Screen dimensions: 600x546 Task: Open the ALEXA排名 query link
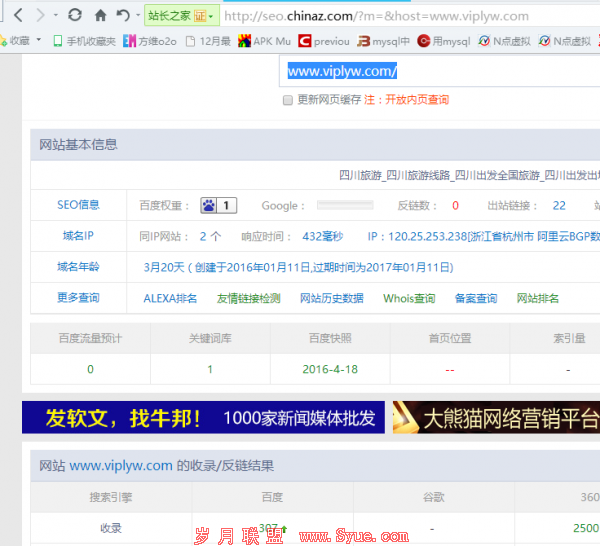click(170, 298)
